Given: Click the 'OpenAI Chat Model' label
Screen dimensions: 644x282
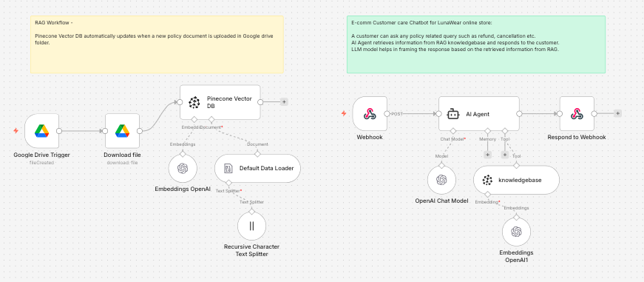Looking at the screenshot, I should pos(441,201).
